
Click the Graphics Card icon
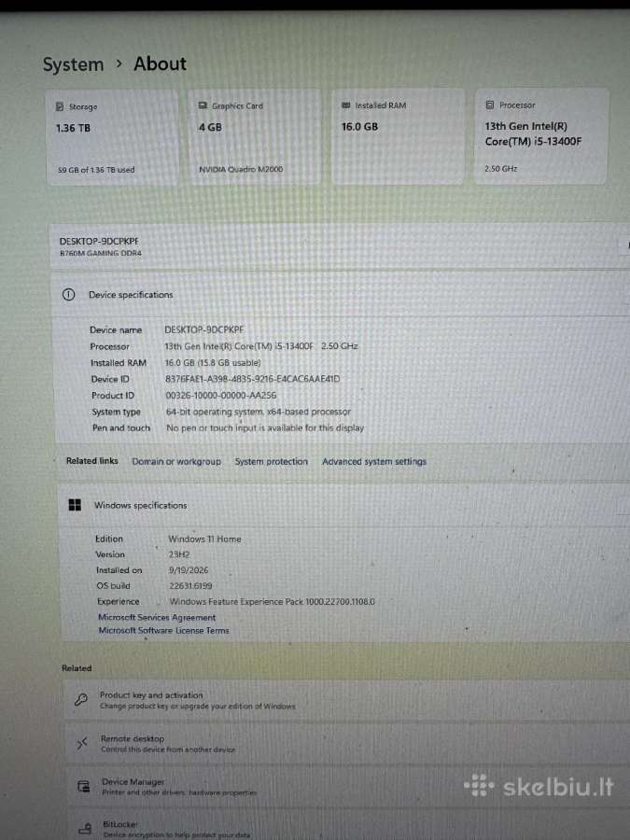click(x=203, y=105)
